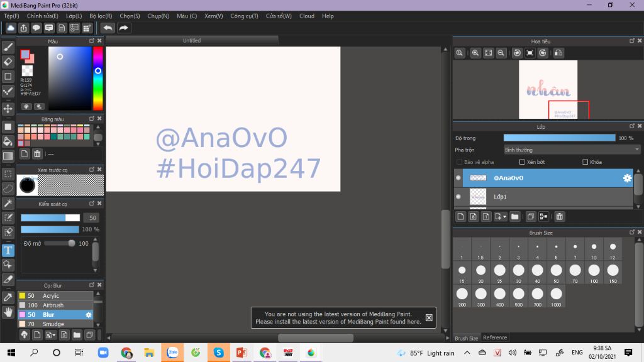Select the Airbrush brush
Screen dimensions: 644x362
pyautogui.click(x=55, y=305)
